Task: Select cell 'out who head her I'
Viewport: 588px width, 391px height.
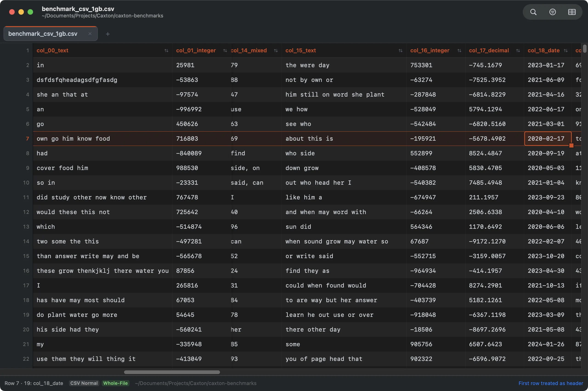Action: point(344,182)
